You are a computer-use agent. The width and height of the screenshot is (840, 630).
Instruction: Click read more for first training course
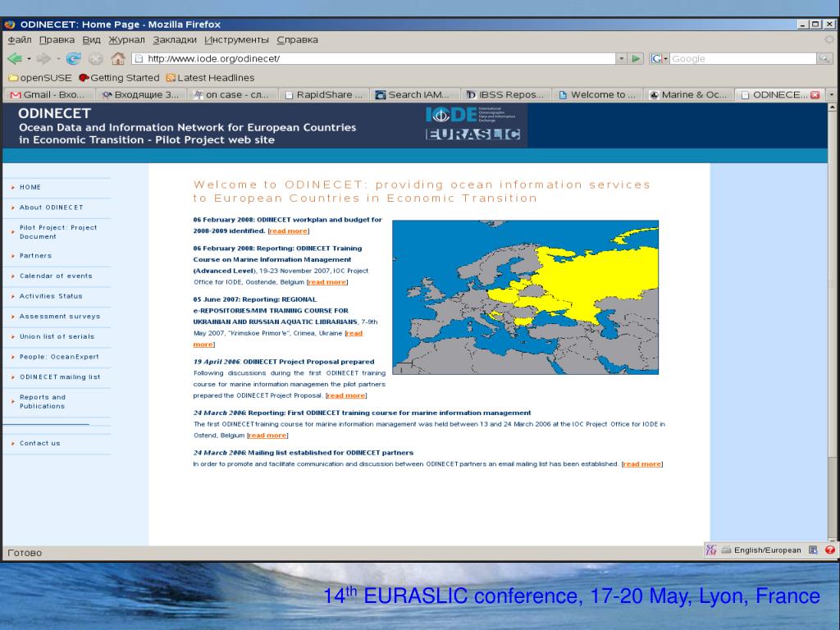[267, 435]
